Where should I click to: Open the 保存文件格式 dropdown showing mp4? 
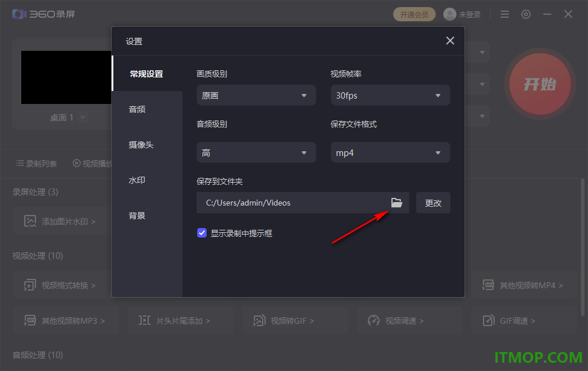[x=390, y=152]
